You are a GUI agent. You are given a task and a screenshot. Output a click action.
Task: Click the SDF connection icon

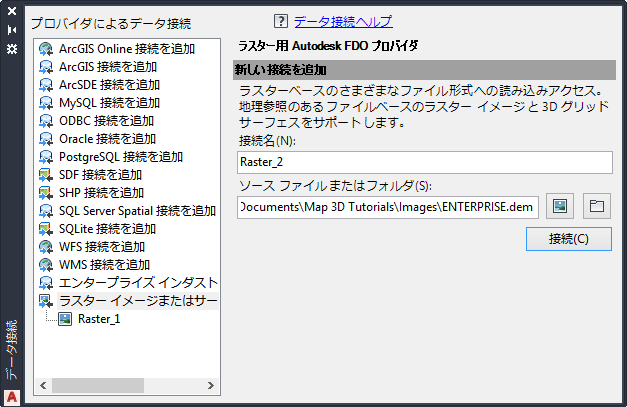pos(46,175)
